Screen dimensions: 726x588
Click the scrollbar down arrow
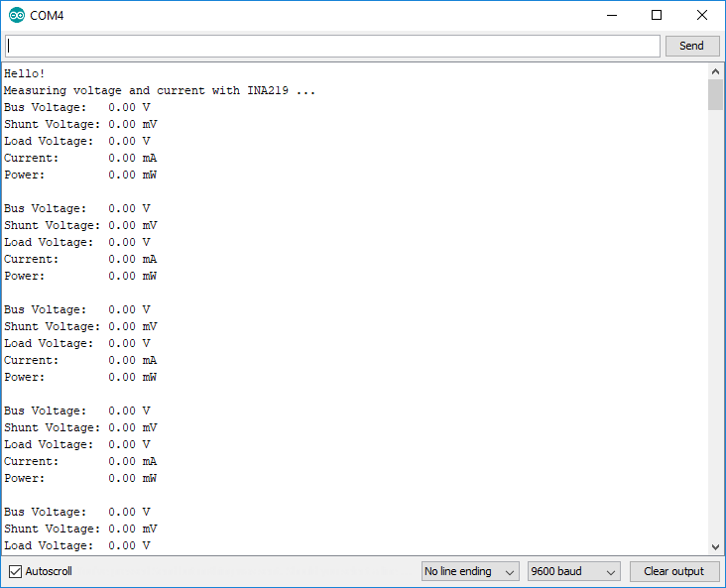point(715,546)
